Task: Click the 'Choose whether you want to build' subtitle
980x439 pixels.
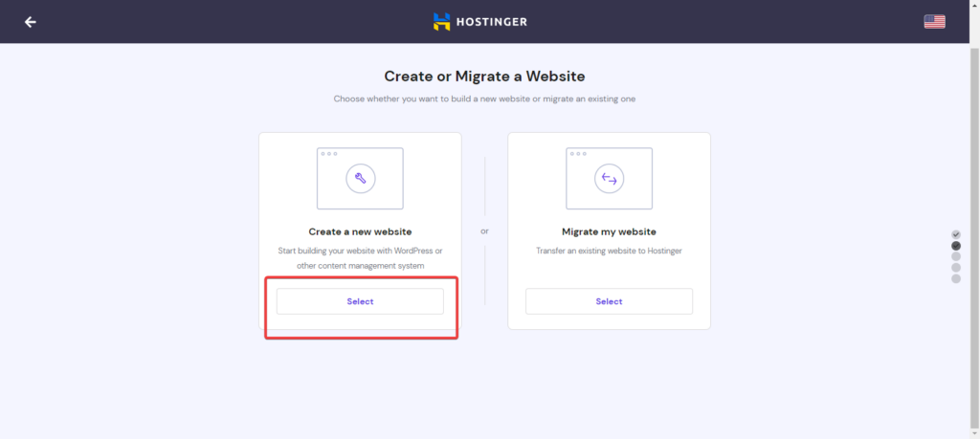Action: pyautogui.click(x=484, y=99)
